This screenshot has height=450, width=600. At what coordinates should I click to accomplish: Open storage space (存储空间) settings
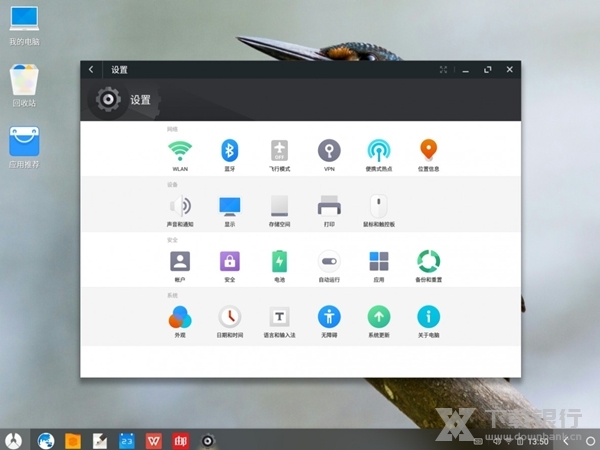click(279, 207)
